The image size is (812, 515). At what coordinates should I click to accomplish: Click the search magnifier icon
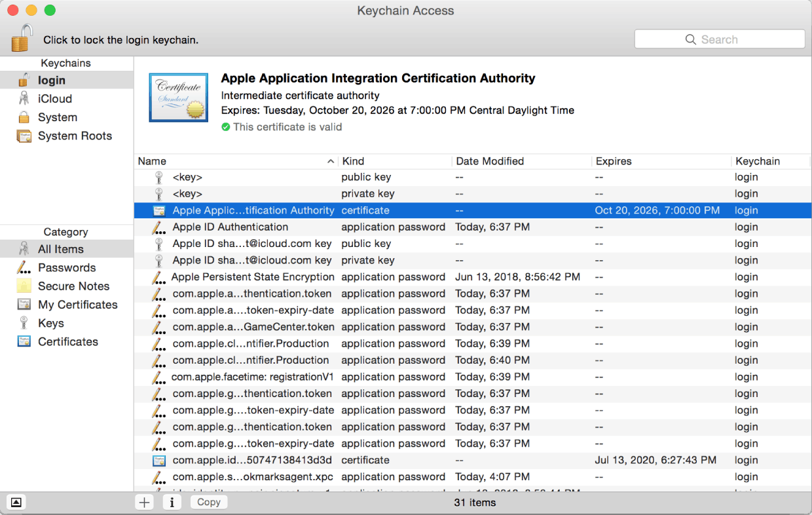click(x=691, y=39)
